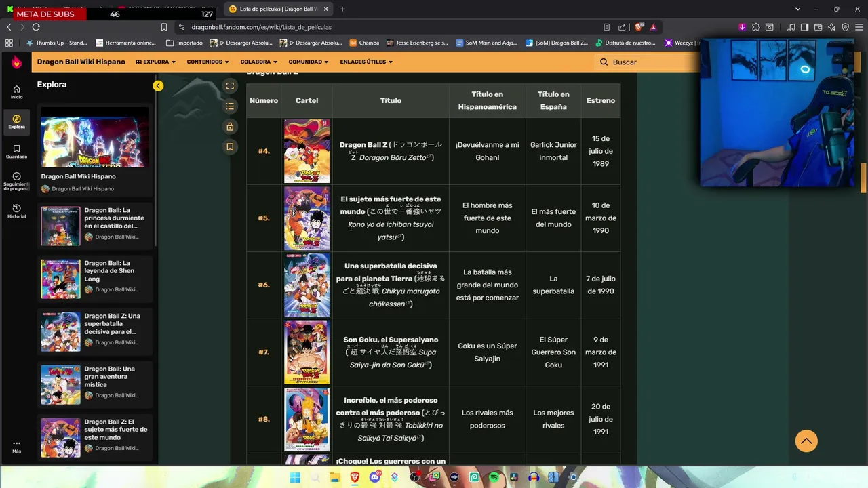Open File Explorer from the taskbar
The image size is (868, 488).
point(335,477)
